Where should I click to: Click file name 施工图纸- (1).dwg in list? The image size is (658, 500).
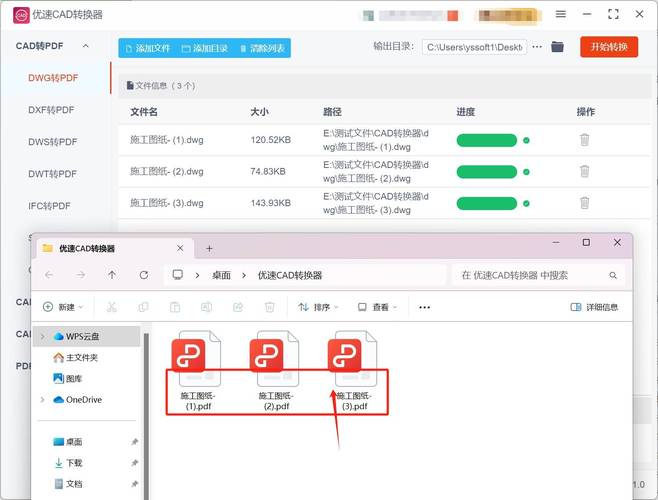(x=167, y=140)
